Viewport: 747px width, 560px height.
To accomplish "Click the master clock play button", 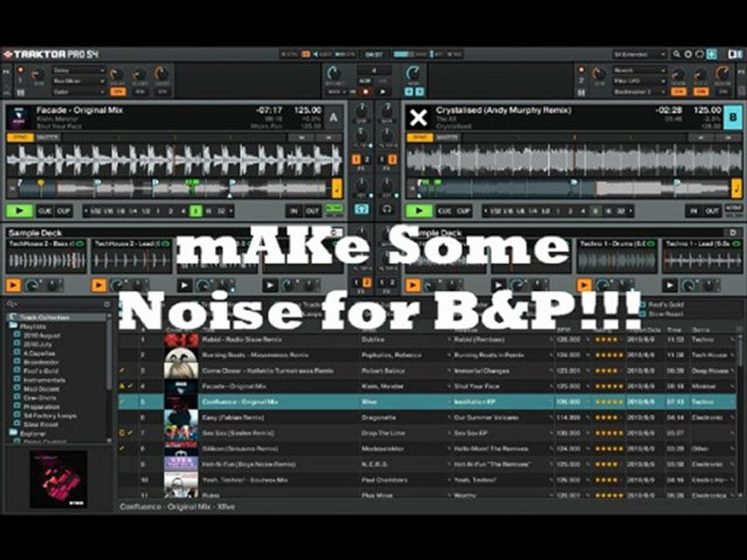I will point(384,92).
